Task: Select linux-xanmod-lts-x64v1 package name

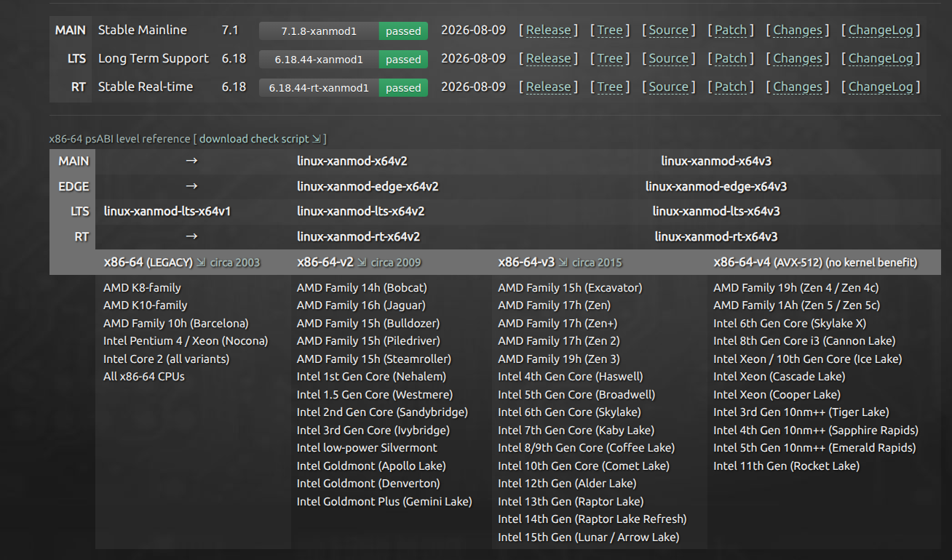Action: (x=167, y=211)
